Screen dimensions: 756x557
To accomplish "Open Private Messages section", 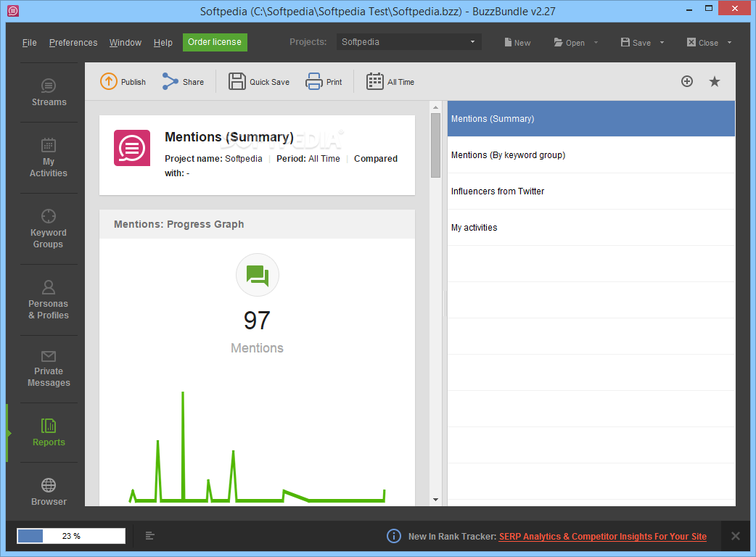I will pos(49,369).
